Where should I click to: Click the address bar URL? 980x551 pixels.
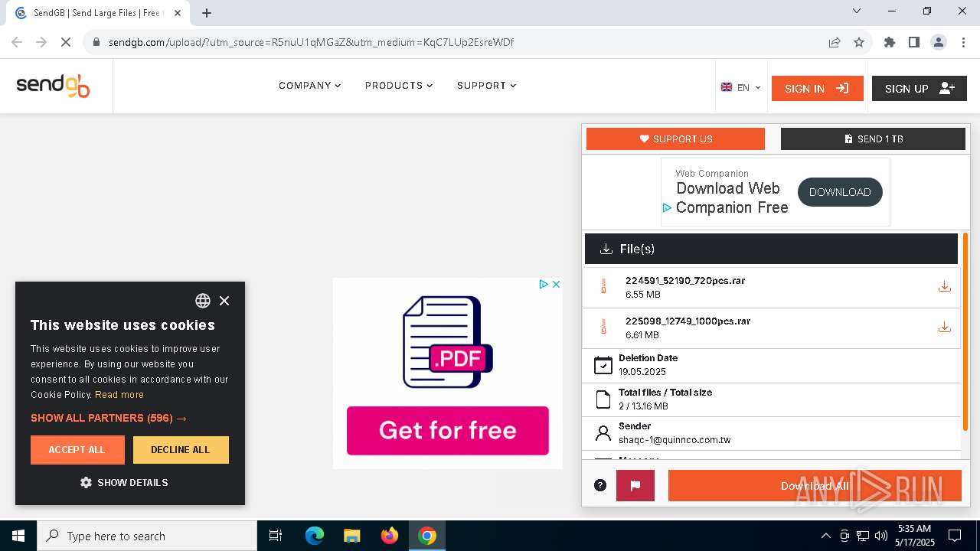point(311,42)
